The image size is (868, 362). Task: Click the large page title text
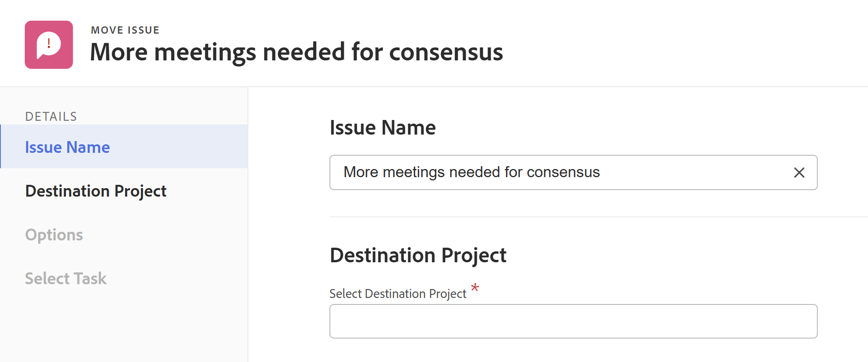pyautogui.click(x=296, y=52)
